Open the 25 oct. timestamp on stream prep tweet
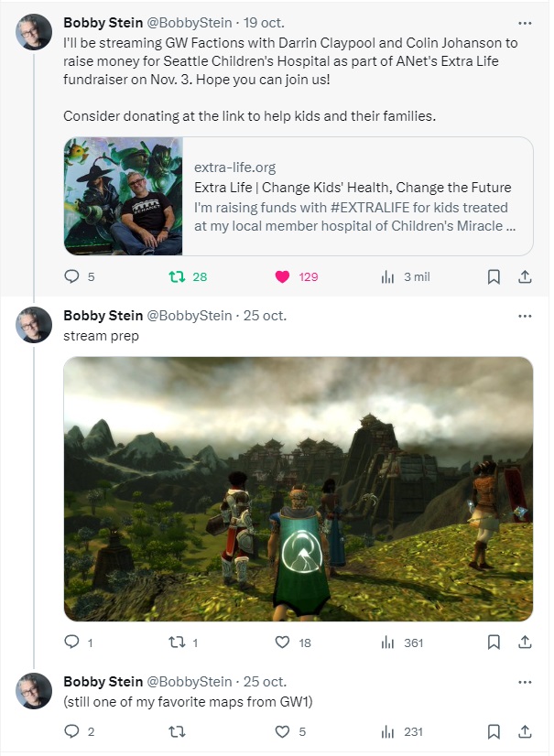The image size is (554, 756). tap(265, 316)
